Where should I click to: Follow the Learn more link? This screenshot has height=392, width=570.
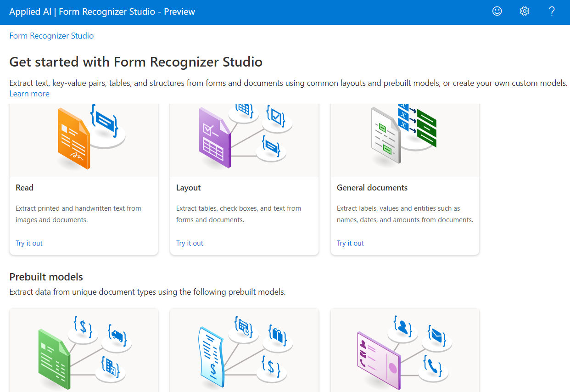[x=29, y=94]
